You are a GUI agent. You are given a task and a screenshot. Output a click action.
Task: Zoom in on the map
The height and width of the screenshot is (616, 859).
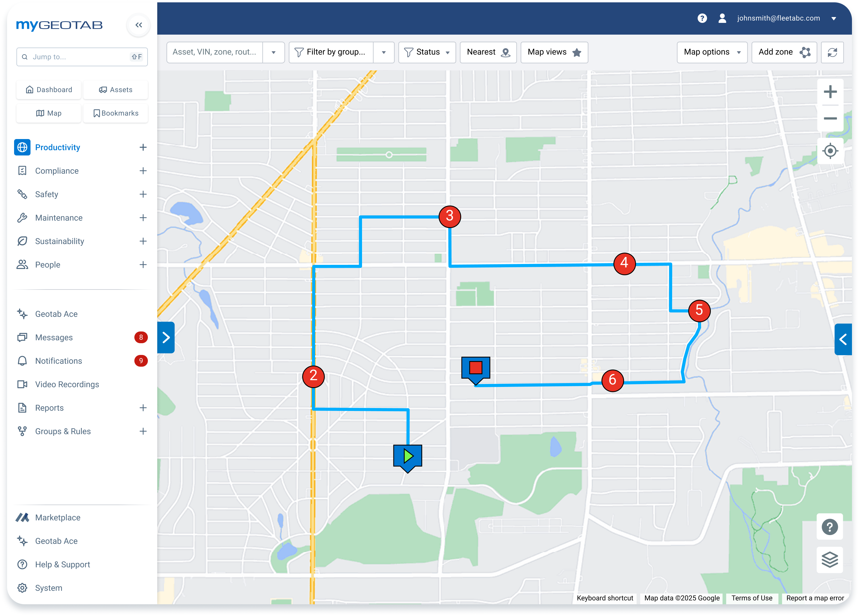[x=831, y=91]
